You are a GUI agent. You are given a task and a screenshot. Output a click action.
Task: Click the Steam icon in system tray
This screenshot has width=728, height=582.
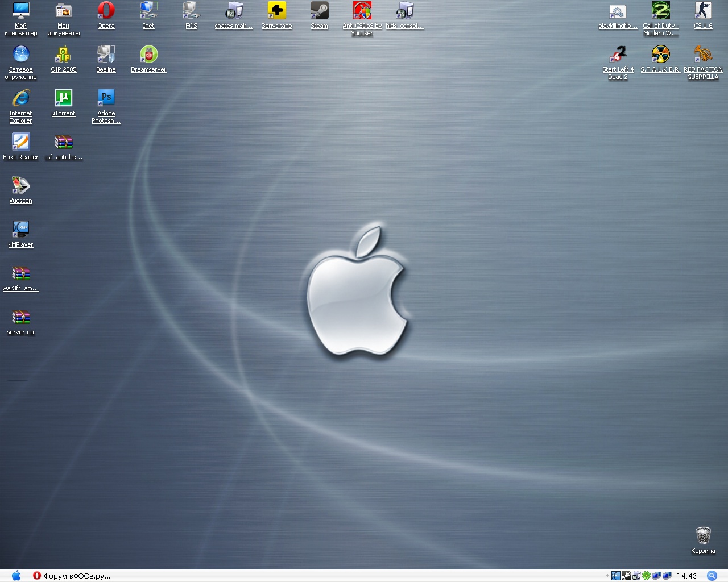626,576
